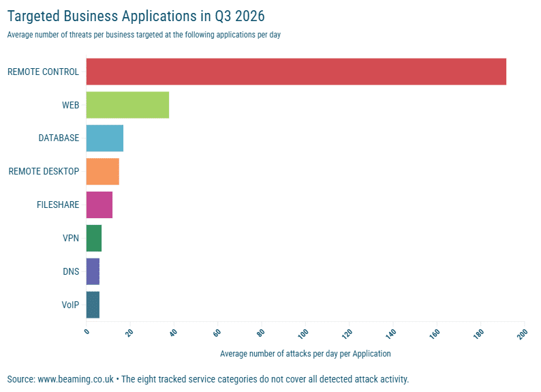Click the REMOTE DESKTOP category label
Image resolution: width=541 pixels, height=392 pixels.
pyautogui.click(x=44, y=171)
